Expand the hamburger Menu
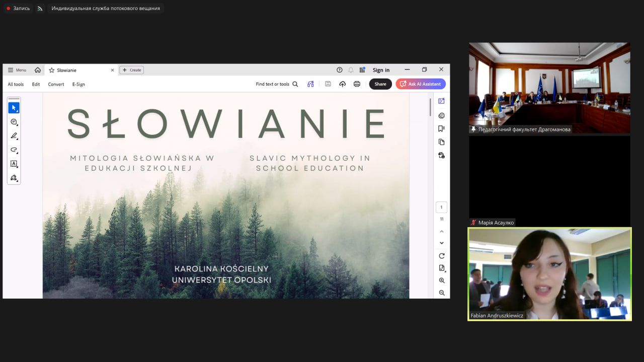Image resolution: width=644 pixels, height=362 pixels. (x=17, y=70)
